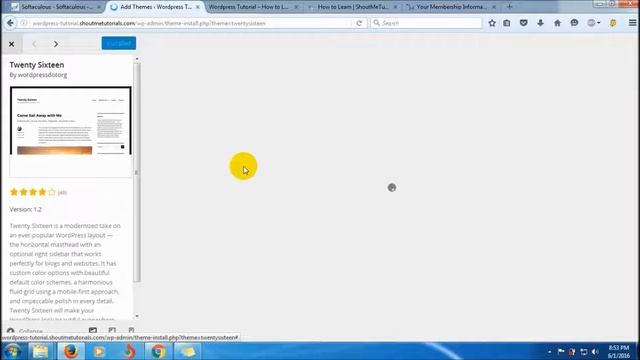Close the Wordpress Tutorial How to tab

click(296, 7)
